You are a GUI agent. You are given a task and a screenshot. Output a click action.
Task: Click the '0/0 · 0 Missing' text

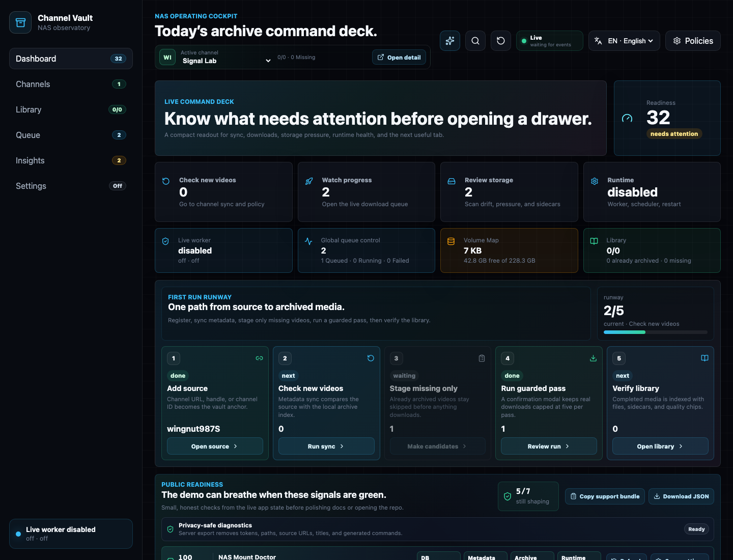coord(296,58)
